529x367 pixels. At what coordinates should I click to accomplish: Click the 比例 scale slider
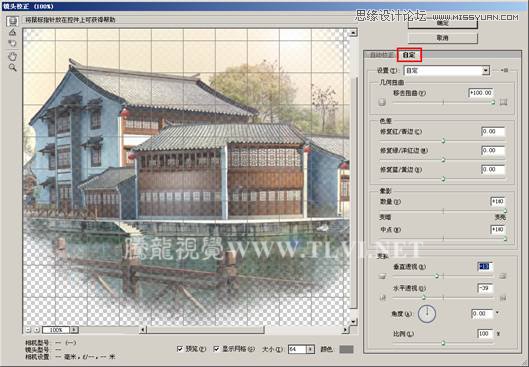tap(443, 343)
